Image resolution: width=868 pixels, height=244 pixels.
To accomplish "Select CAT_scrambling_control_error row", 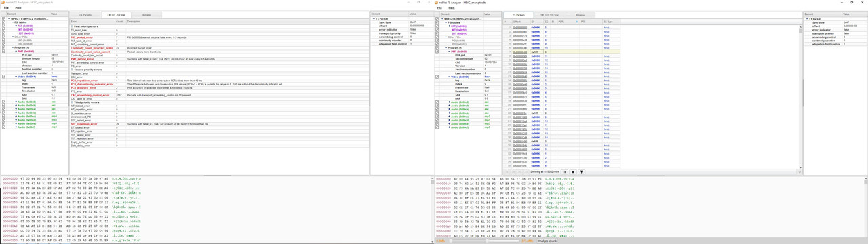I will coord(220,95).
